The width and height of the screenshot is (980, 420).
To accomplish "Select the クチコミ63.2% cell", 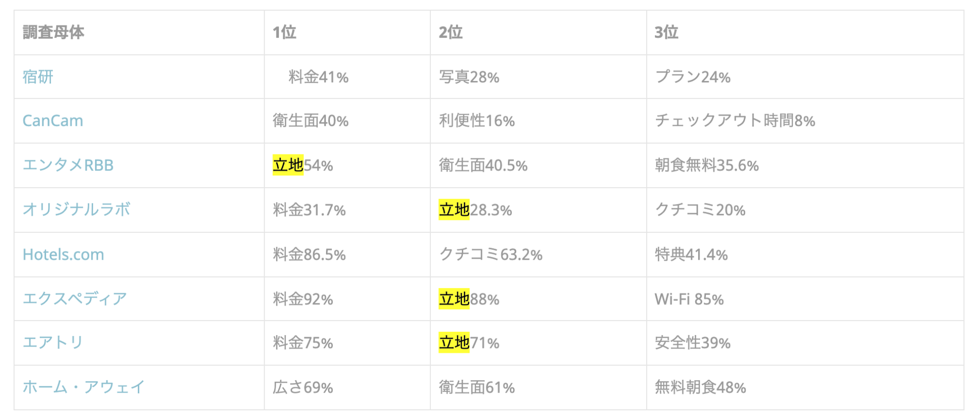I will click(x=491, y=254).
